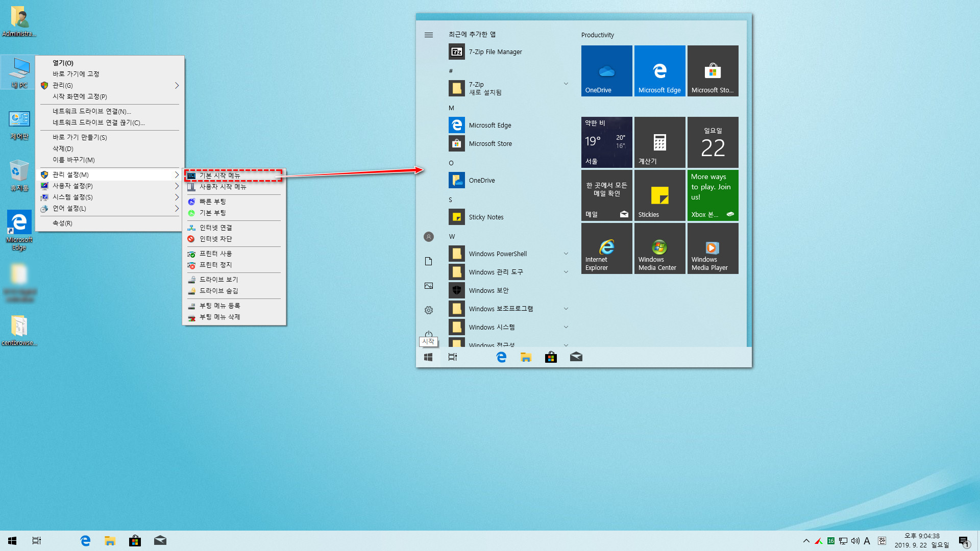
Task: Select 빠른 부팅 submenu item
Action: click(x=234, y=202)
